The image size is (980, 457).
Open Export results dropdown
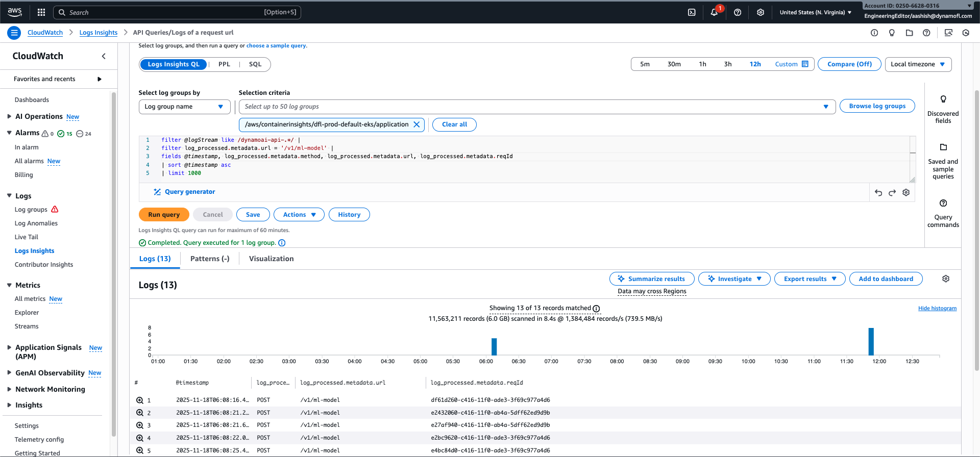tap(810, 279)
